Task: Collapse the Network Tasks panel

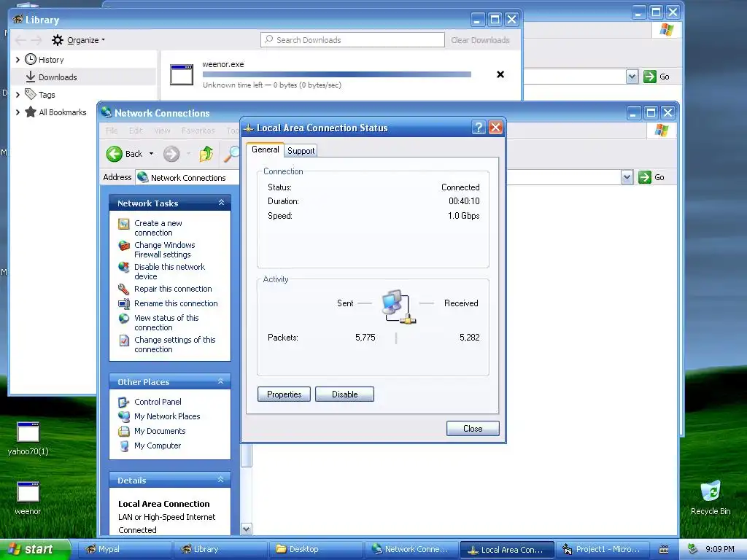Action: point(221,203)
